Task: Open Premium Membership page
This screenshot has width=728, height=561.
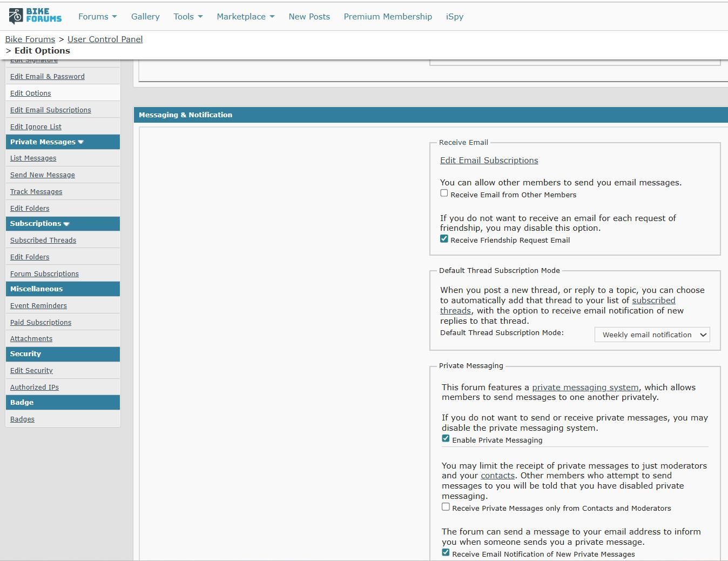Action: pyautogui.click(x=388, y=17)
